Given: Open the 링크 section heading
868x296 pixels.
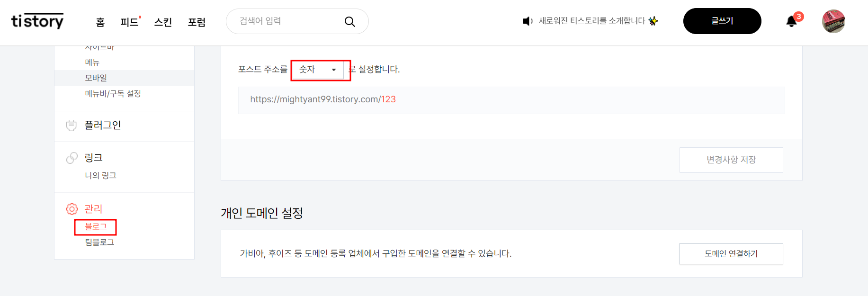Looking at the screenshot, I should (94, 158).
